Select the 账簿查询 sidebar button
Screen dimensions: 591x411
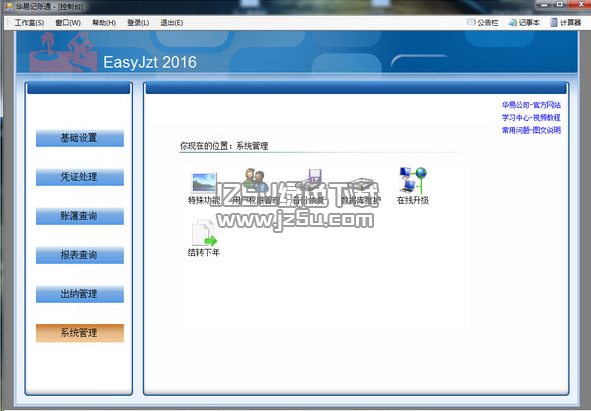[80, 216]
